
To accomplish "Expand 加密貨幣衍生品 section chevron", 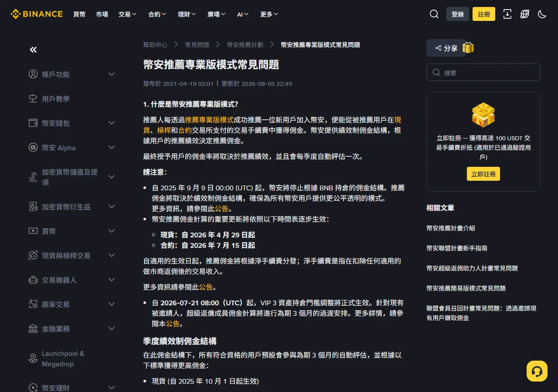I will 112,206.
